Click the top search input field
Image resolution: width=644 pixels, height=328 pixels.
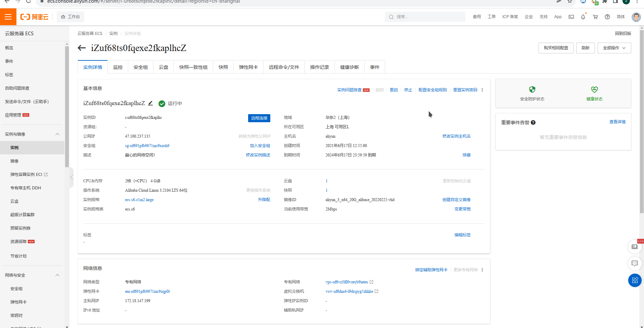(425, 17)
